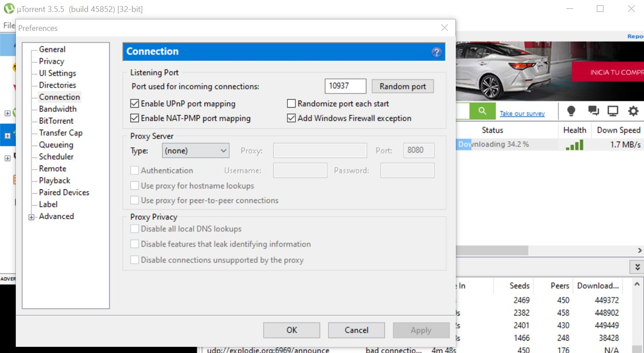Toggle Enable UPnP port mapping
This screenshot has height=353, width=644.
pos(135,104)
